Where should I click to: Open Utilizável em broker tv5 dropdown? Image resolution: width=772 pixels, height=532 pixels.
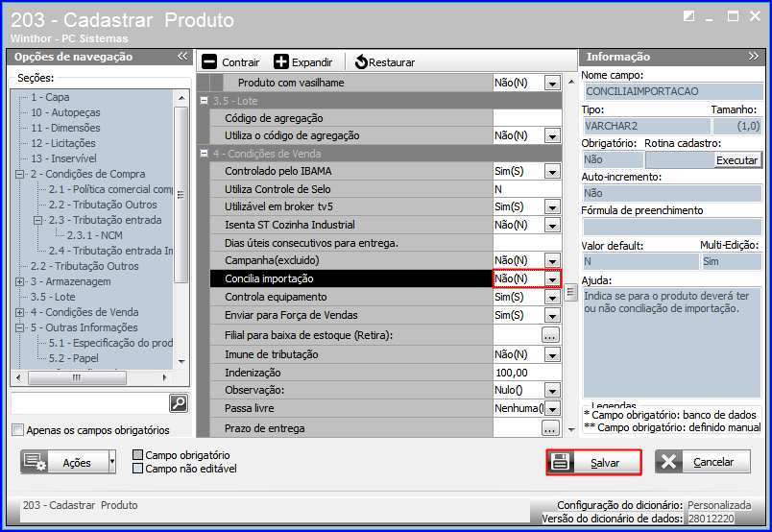pos(552,206)
